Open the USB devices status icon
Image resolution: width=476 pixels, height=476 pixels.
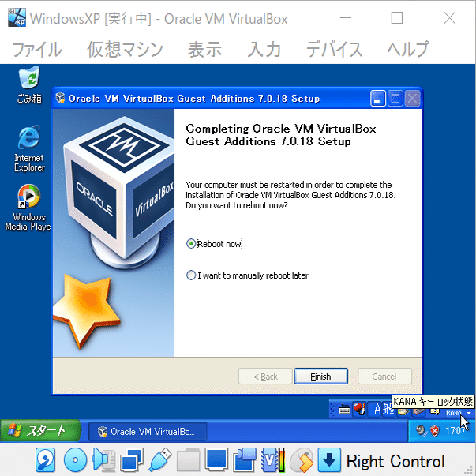tap(160, 460)
